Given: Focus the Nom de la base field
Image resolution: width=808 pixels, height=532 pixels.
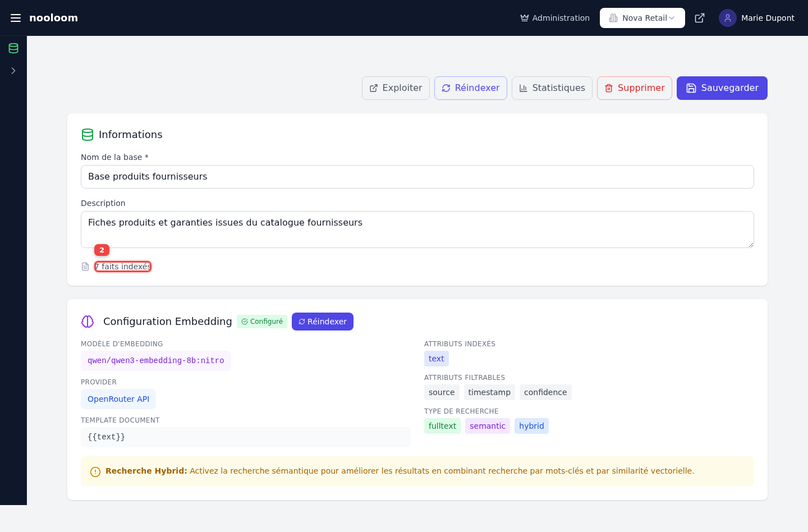Looking at the screenshot, I should pyautogui.click(x=417, y=177).
